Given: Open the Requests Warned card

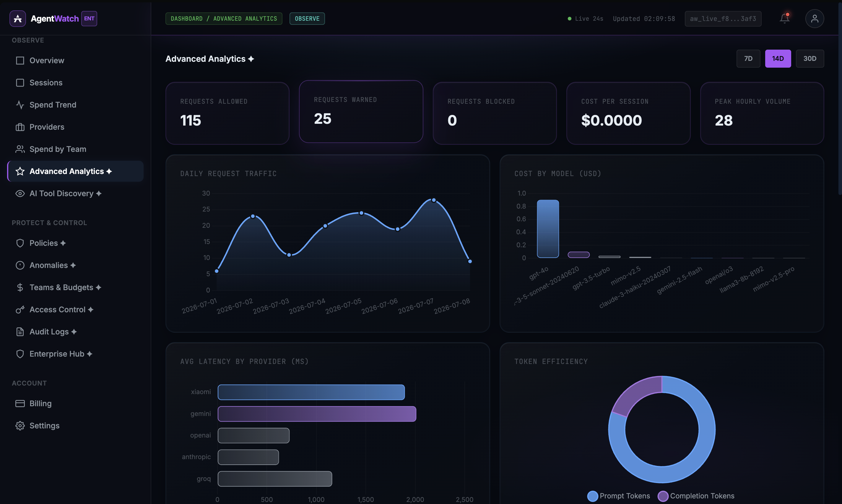Looking at the screenshot, I should pos(361,111).
